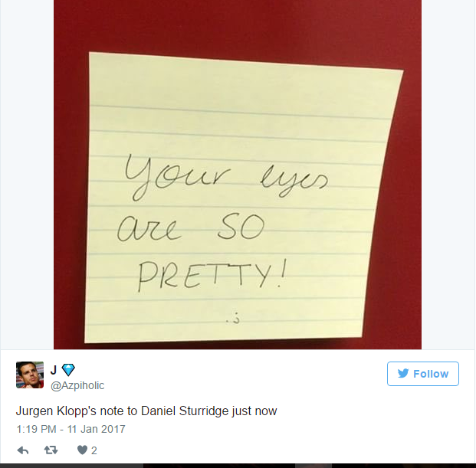Click the 11 Jan 2017 date text

point(96,429)
